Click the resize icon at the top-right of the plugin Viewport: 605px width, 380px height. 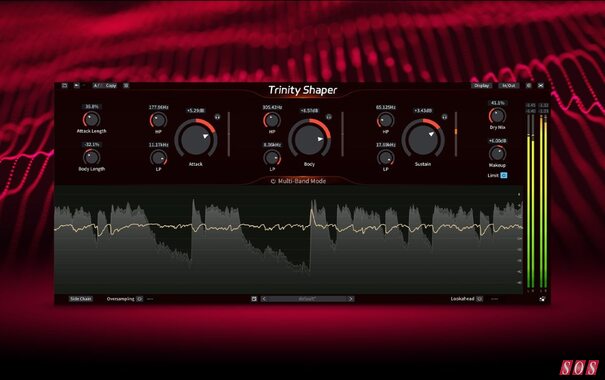coord(541,86)
